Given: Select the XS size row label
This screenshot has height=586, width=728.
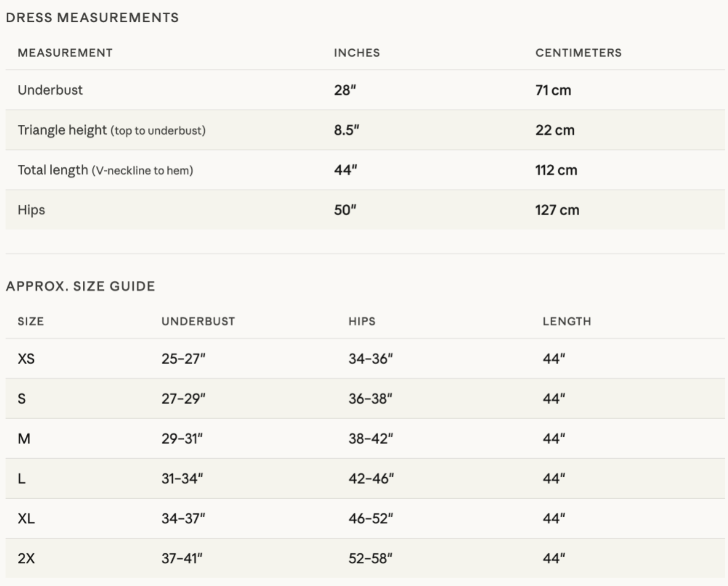Looking at the screenshot, I should coord(26,359).
